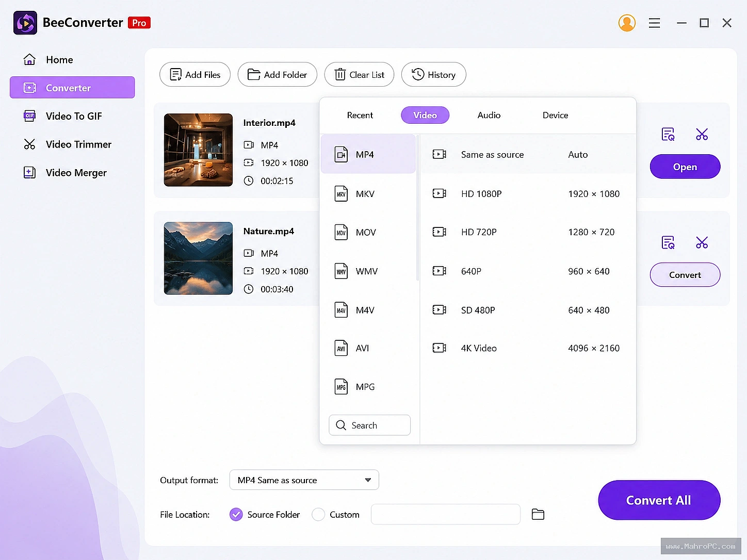Select the MP4 format icon
This screenshot has width=747, height=560.
(x=341, y=155)
